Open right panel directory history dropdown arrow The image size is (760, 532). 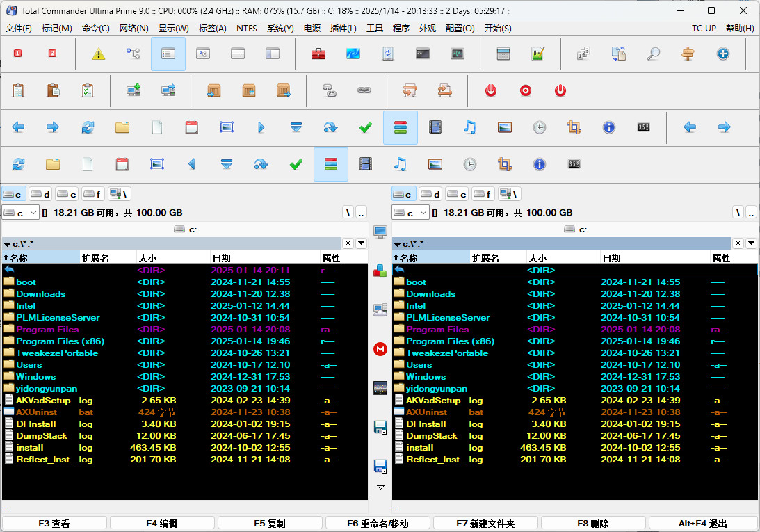click(751, 243)
